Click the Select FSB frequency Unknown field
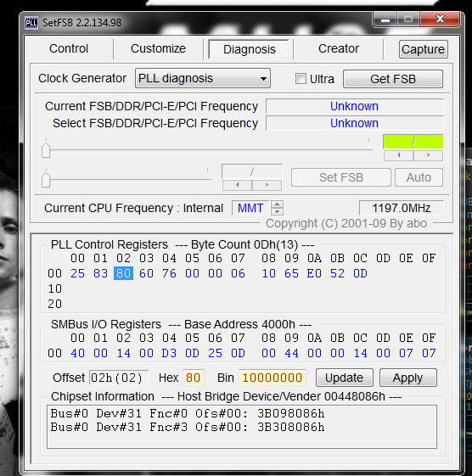472x476 pixels. click(354, 123)
